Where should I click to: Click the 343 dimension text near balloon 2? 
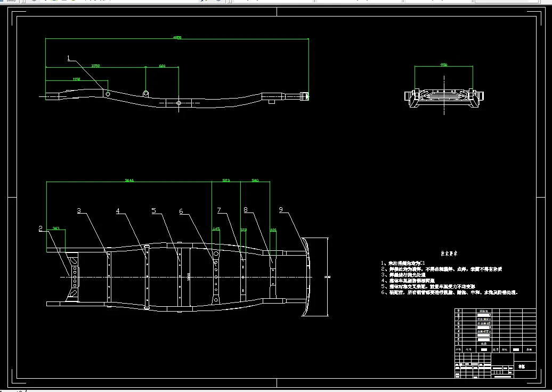pos(55,228)
